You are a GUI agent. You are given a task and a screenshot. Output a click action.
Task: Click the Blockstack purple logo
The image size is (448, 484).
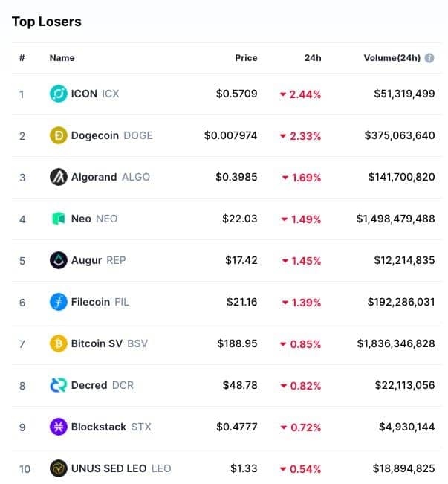pyautogui.click(x=58, y=427)
